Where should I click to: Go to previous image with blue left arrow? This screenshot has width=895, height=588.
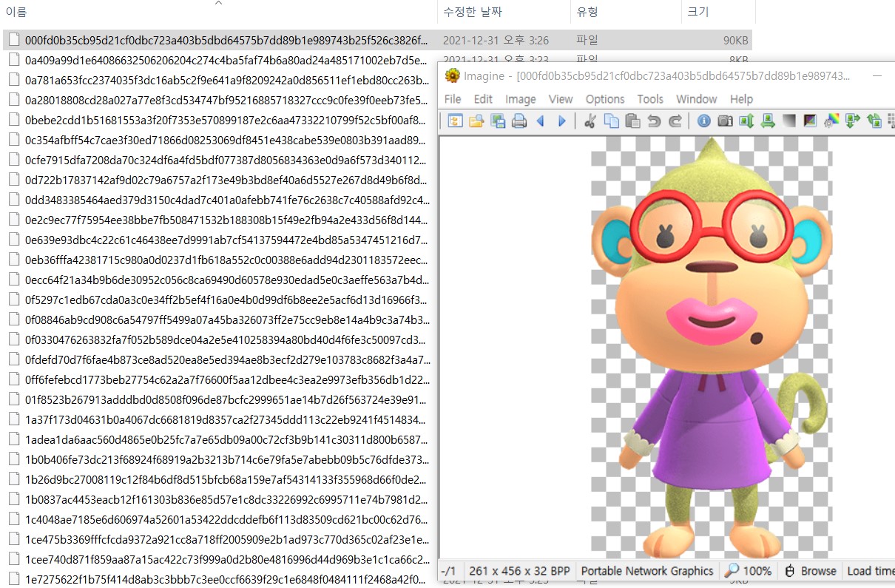tap(541, 121)
